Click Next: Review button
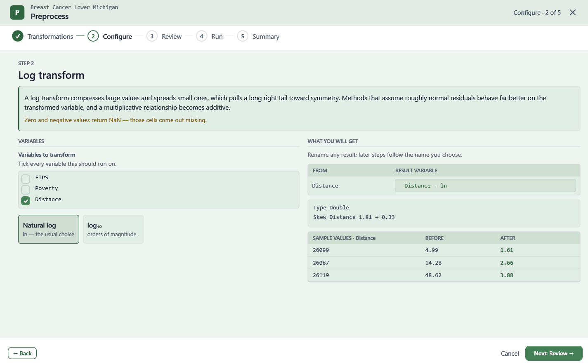This screenshot has width=588, height=364. (554, 353)
